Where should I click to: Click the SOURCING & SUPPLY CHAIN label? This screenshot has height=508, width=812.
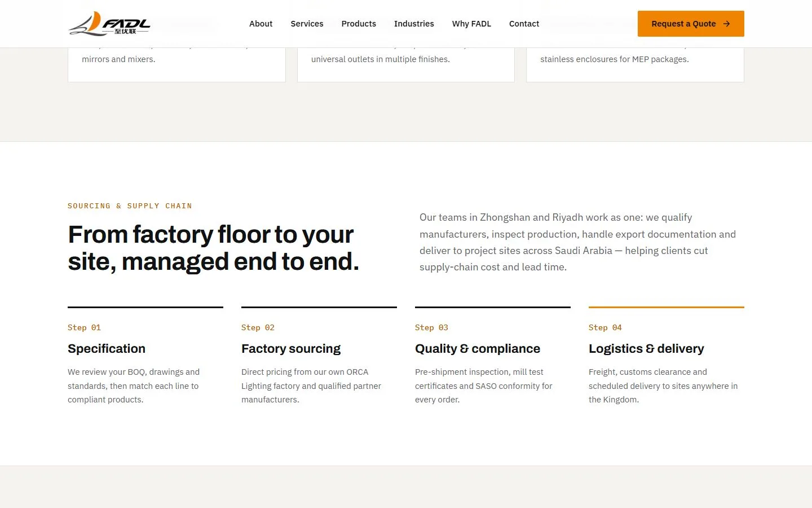(x=130, y=206)
